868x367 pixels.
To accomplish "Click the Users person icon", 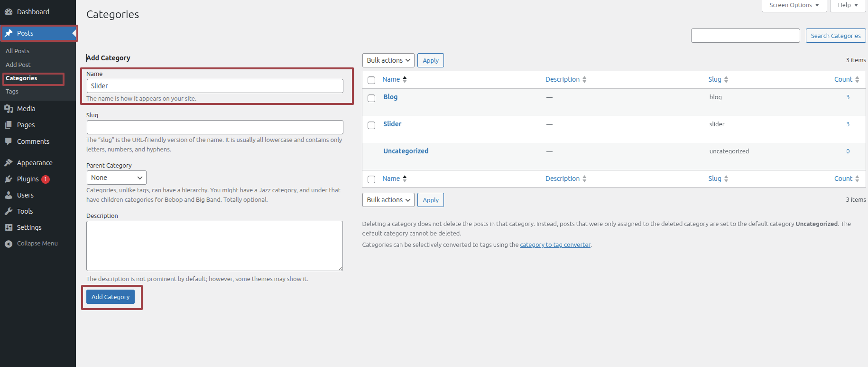I will point(9,195).
